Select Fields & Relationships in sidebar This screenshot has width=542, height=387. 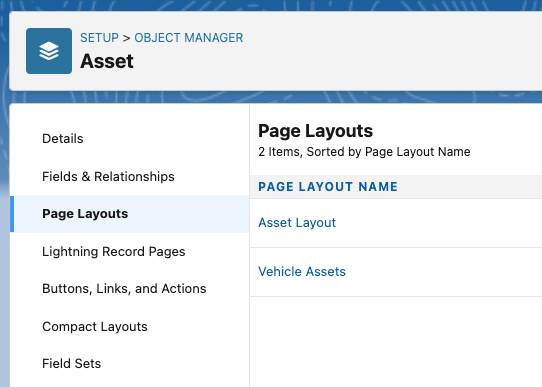tap(108, 176)
